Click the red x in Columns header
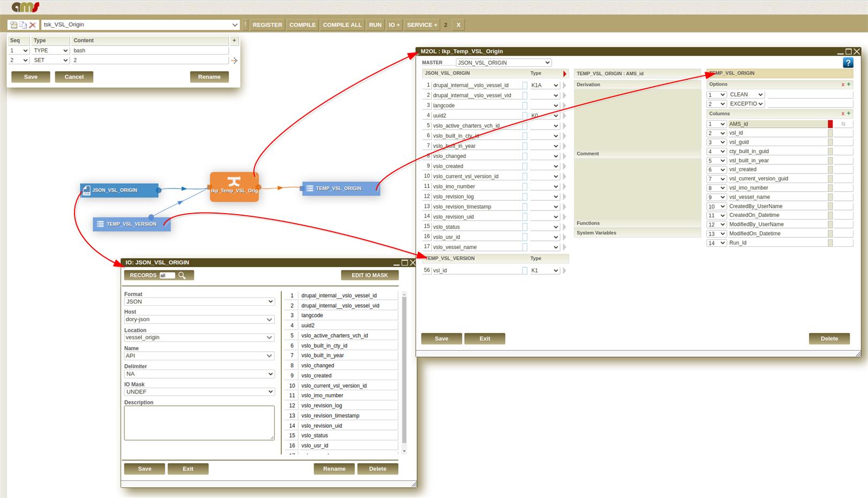Viewport: 868px width, 498px height. coord(843,114)
